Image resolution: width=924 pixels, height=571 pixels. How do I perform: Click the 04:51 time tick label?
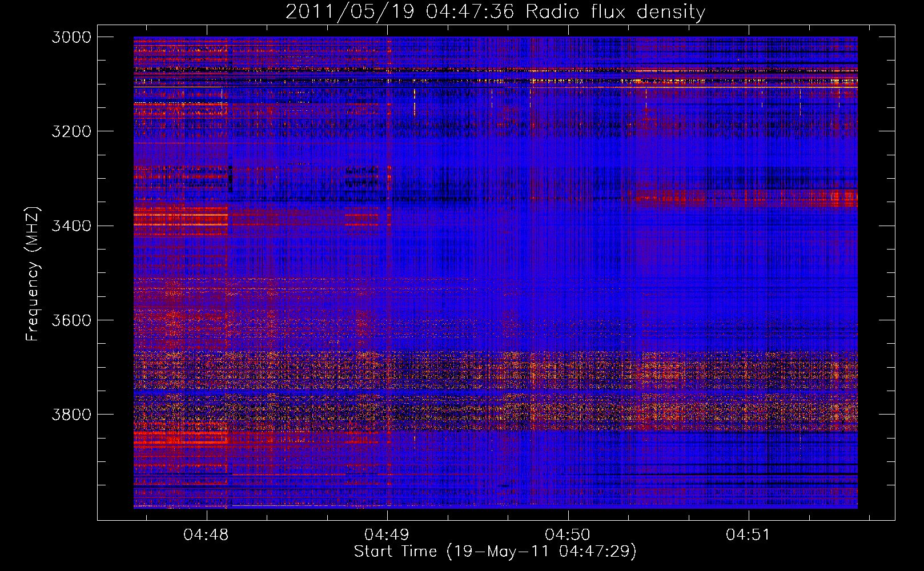click(748, 535)
